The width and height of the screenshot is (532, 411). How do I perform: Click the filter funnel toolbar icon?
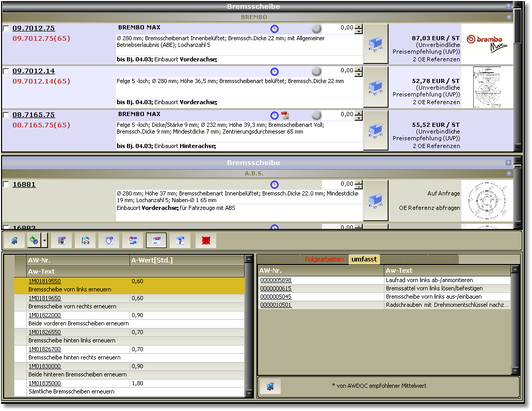(180, 240)
